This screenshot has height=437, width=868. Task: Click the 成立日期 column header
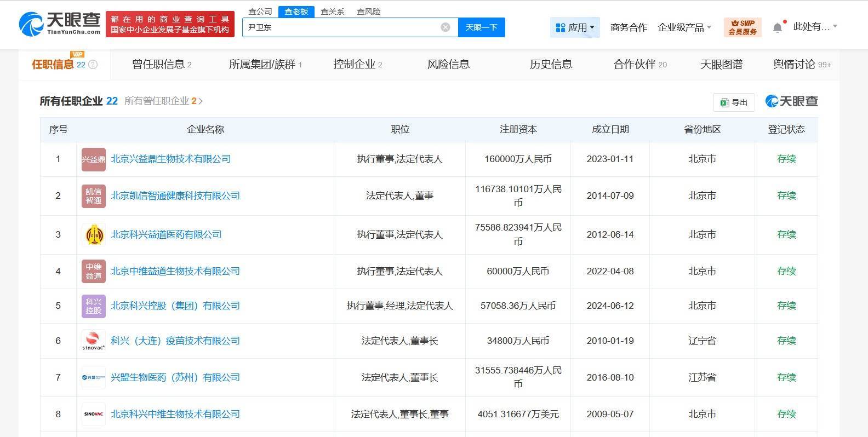click(610, 130)
